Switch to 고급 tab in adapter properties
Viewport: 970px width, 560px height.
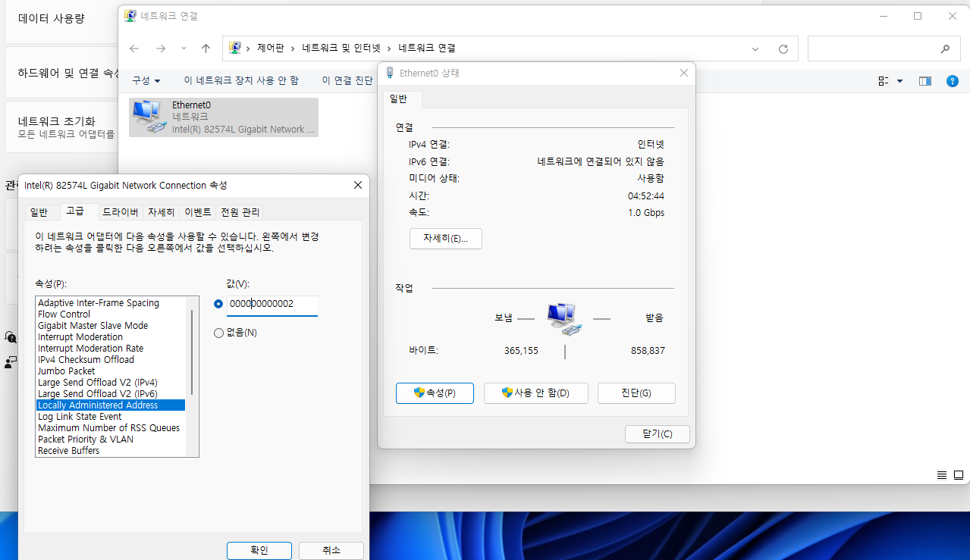pyautogui.click(x=75, y=211)
